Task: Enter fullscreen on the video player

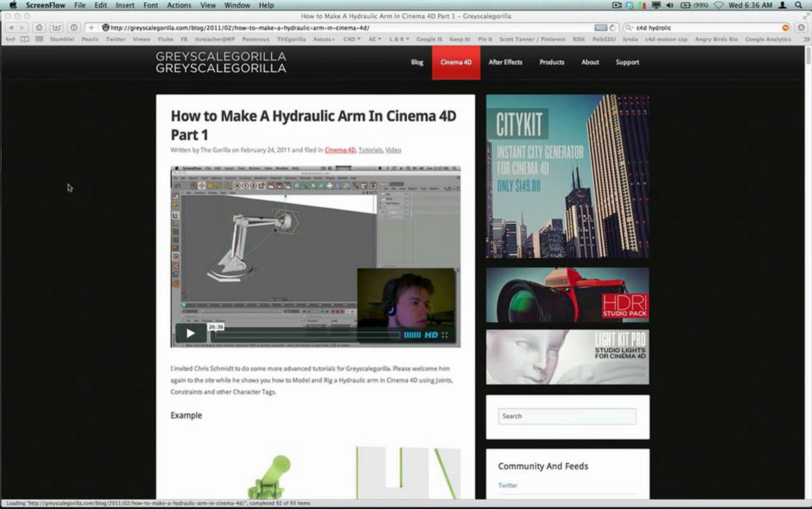Action: 445,335
